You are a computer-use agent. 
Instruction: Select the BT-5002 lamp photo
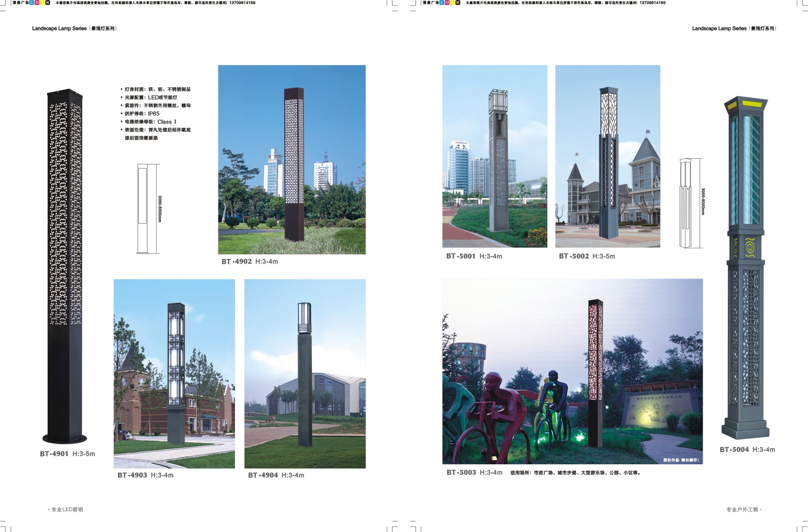click(x=607, y=156)
